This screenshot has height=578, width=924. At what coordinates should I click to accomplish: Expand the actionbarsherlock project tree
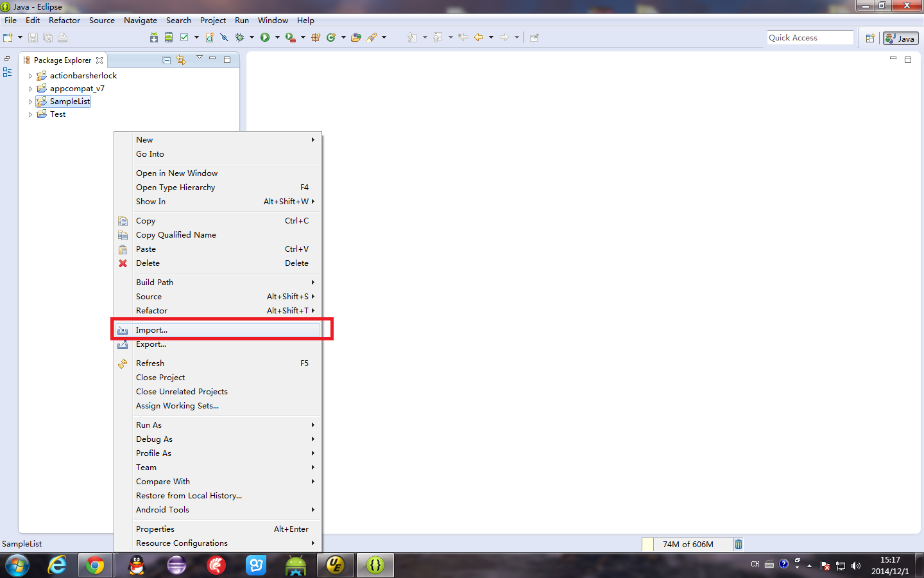pos(30,76)
